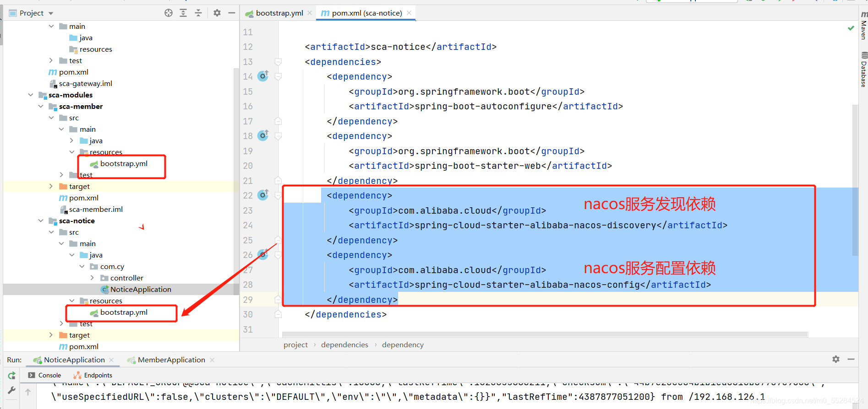The height and width of the screenshot is (409, 868).
Task: Click spring-boot-starter-web artifactId line
Action: [x=480, y=166]
